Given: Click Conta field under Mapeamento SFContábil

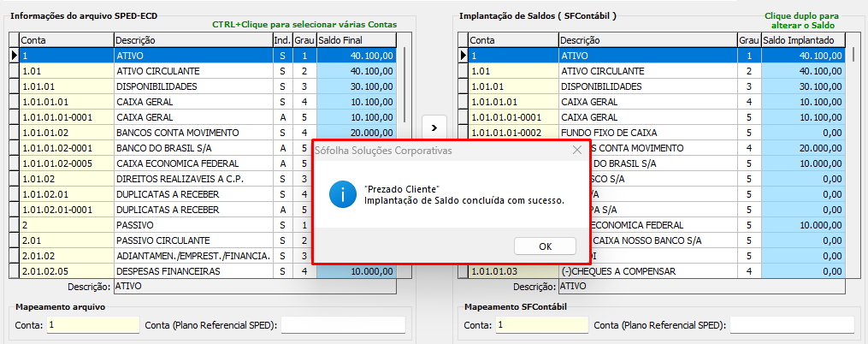Looking at the screenshot, I should pos(542,325).
